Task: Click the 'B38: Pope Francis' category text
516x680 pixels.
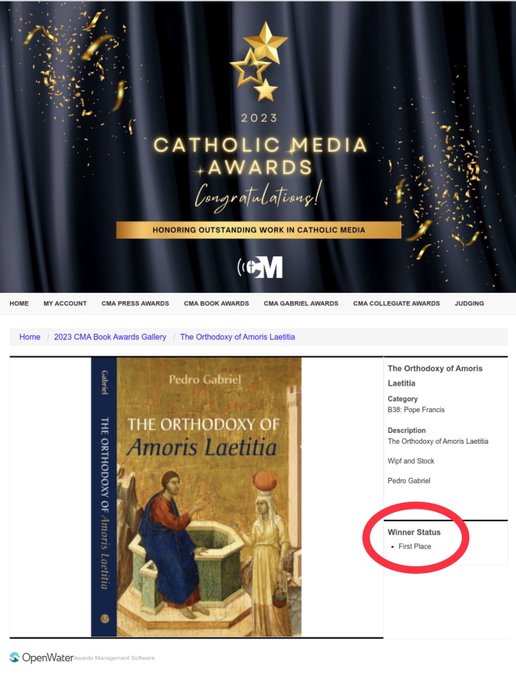Action: pyautogui.click(x=416, y=410)
